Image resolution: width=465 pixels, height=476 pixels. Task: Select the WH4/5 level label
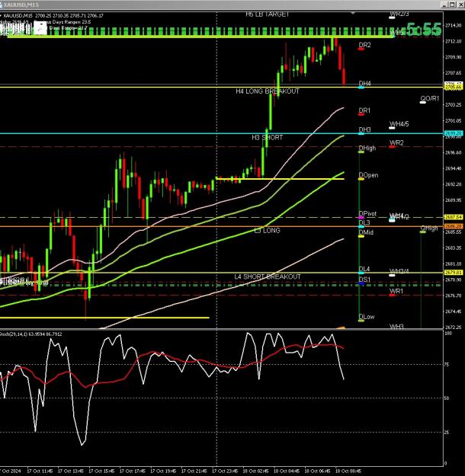pos(399,124)
